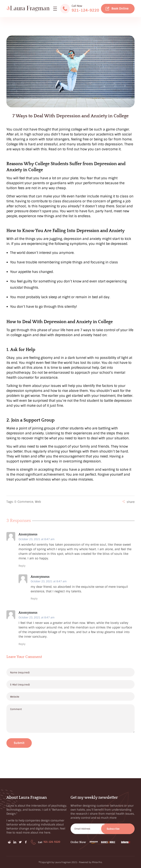141x868 pixels.
Task: Click into the Name (required) field
Action: click(70, 672)
